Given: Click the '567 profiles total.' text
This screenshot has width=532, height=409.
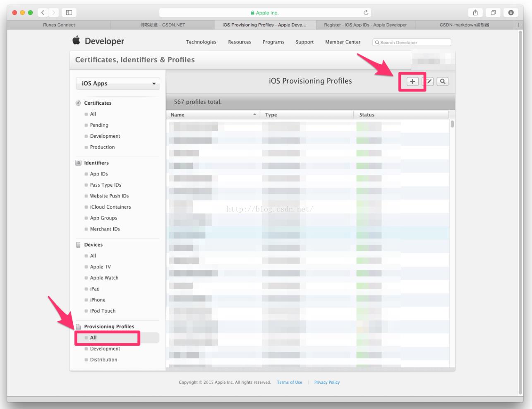Looking at the screenshot, I should tap(198, 102).
